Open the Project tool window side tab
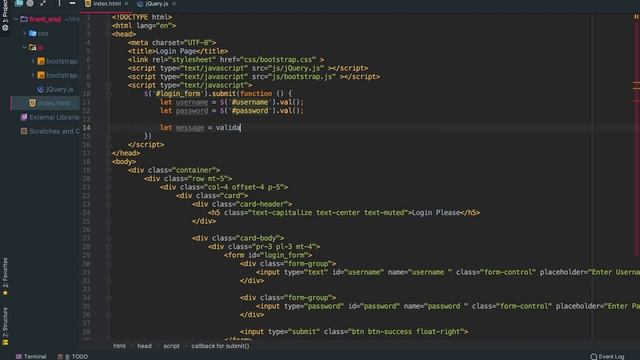Screen dimensions: 640x360 pyautogui.click(x=5, y=17)
